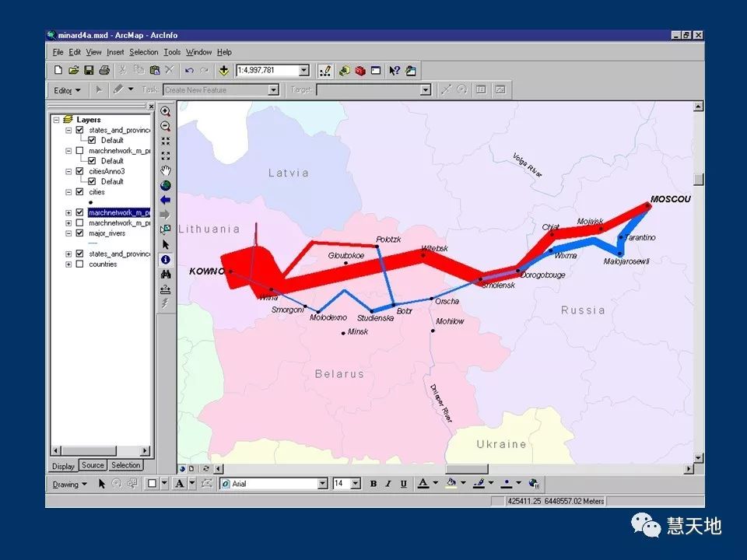Activate the Identify info tool
This screenshot has width=747, height=560.
165,259
